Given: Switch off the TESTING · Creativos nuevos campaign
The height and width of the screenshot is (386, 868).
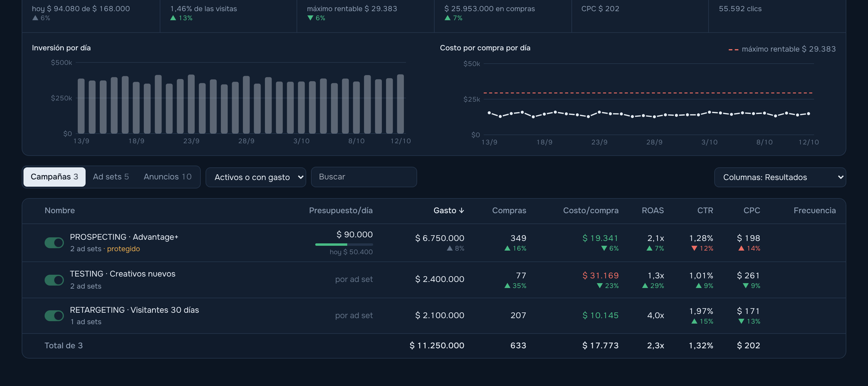Looking at the screenshot, I should 54,280.
